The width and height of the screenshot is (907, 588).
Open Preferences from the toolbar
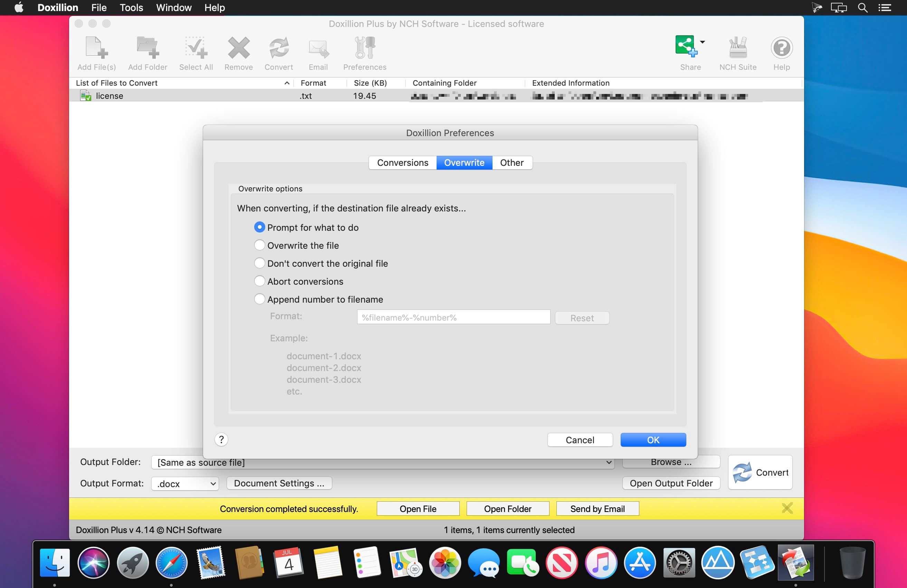365,48
